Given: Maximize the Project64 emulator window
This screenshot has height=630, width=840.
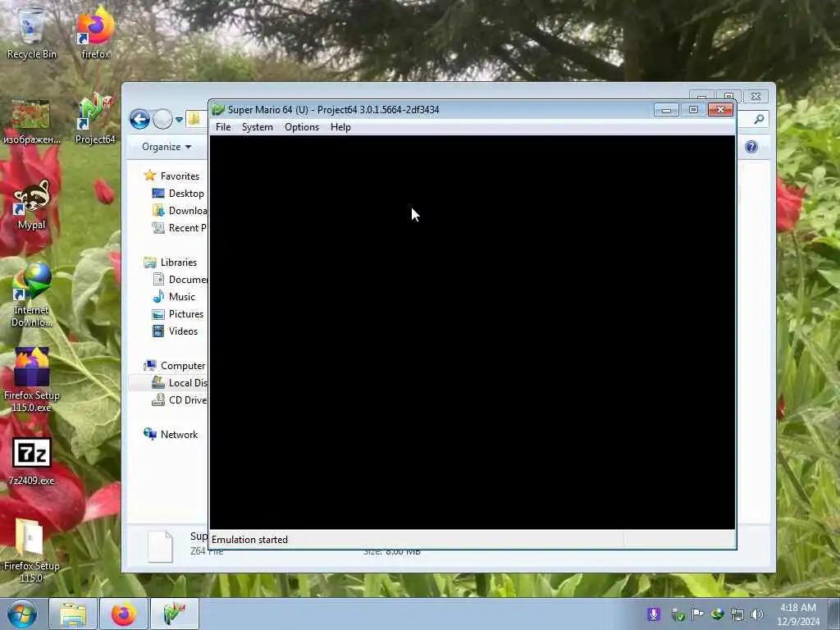Looking at the screenshot, I should point(693,110).
